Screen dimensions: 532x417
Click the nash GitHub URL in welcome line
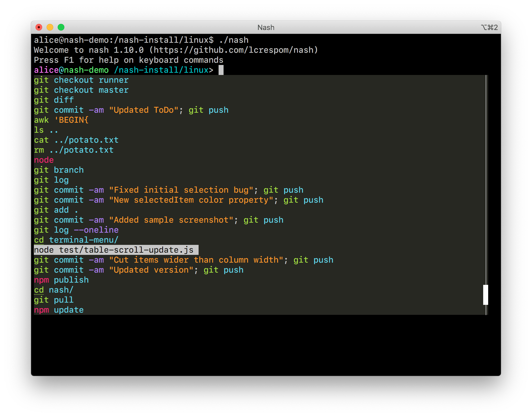point(234,50)
